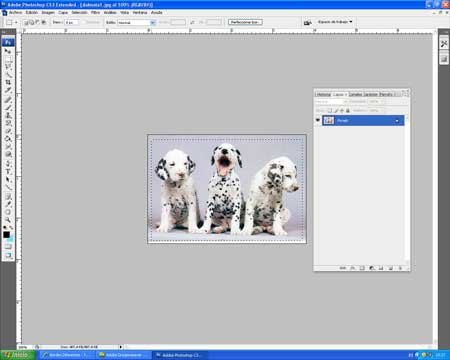Image resolution: width=450 pixels, height=360 pixels.
Task: Switch to the Canales tab
Action: (355, 94)
